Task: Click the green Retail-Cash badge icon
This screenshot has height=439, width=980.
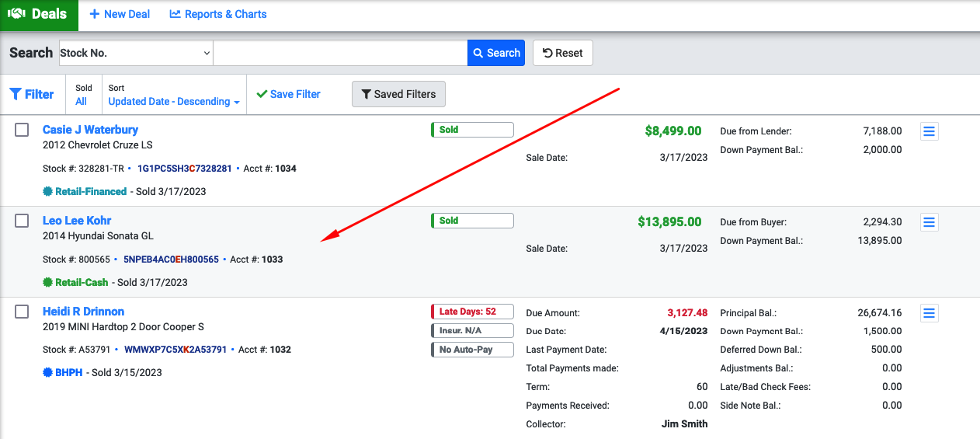Action: pyautogui.click(x=48, y=283)
